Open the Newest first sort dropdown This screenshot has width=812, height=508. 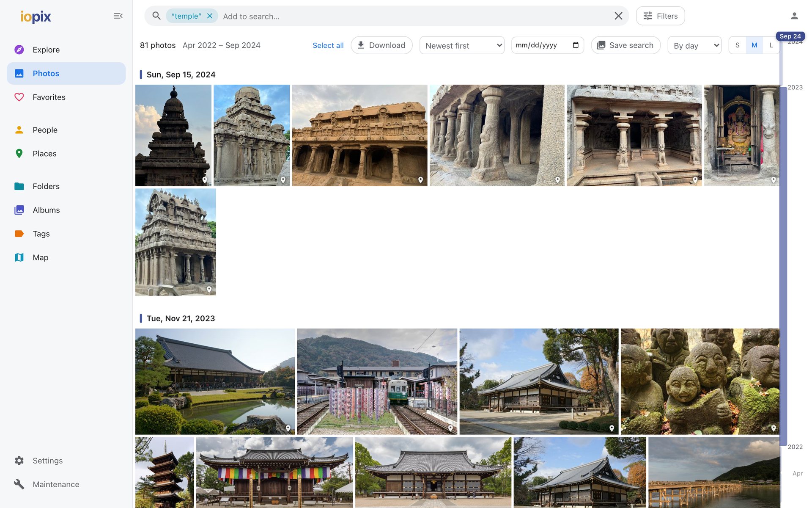click(462, 45)
